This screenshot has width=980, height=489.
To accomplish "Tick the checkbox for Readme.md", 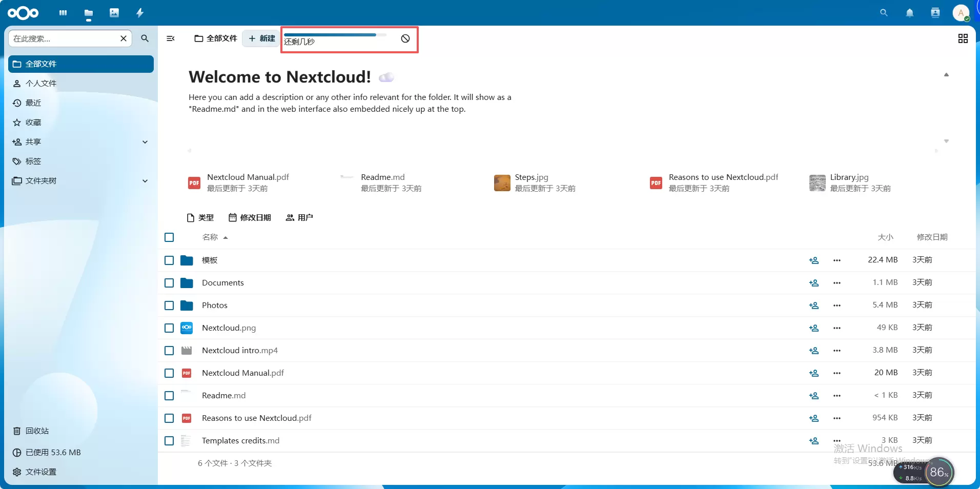I will coord(169,396).
